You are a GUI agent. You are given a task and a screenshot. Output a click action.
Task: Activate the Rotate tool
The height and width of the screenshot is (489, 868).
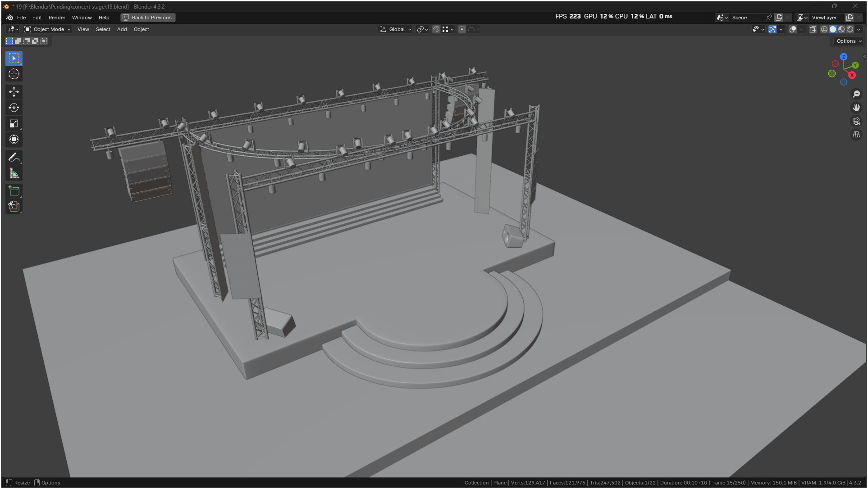click(14, 108)
